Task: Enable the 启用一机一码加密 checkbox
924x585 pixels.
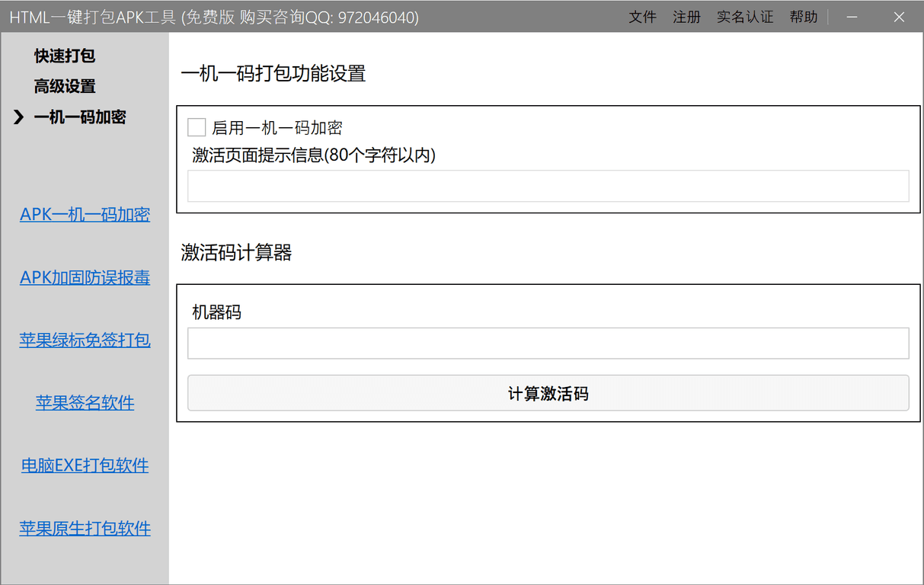Action: [197, 127]
